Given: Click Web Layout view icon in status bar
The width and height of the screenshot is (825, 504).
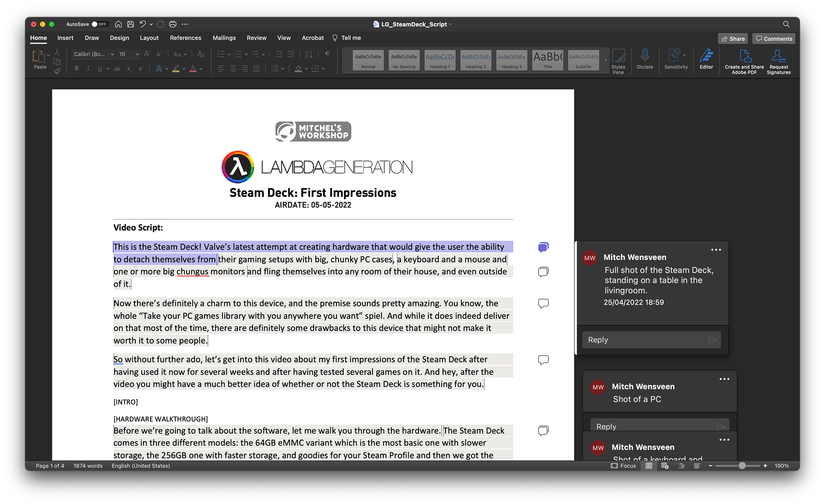Looking at the screenshot, I should tap(665, 466).
